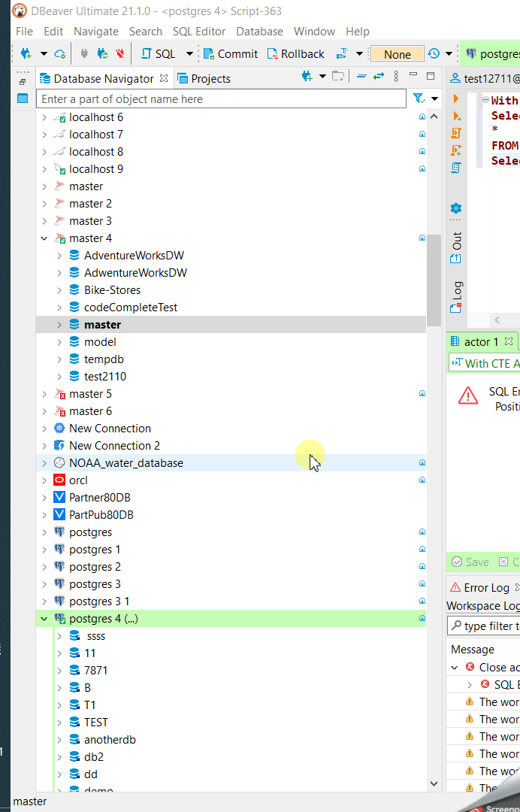Select the tempdb database
Image resolution: width=520 pixels, height=812 pixels.
(104, 359)
